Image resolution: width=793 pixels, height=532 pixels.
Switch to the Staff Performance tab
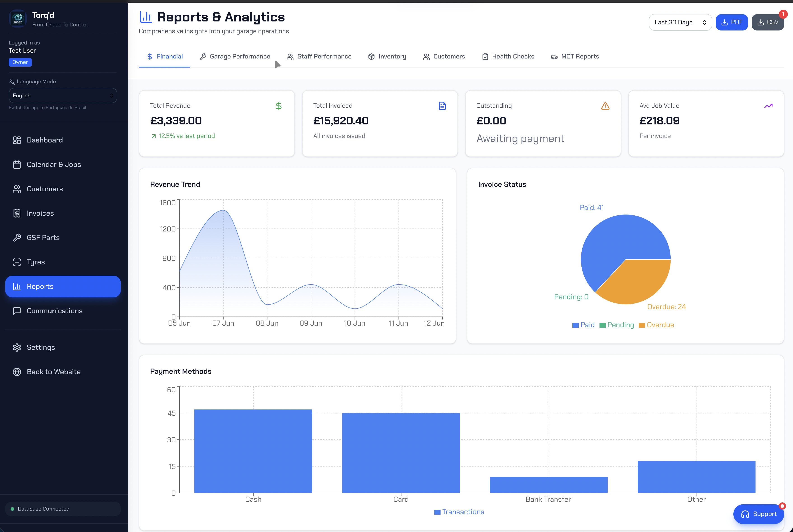(x=319, y=57)
